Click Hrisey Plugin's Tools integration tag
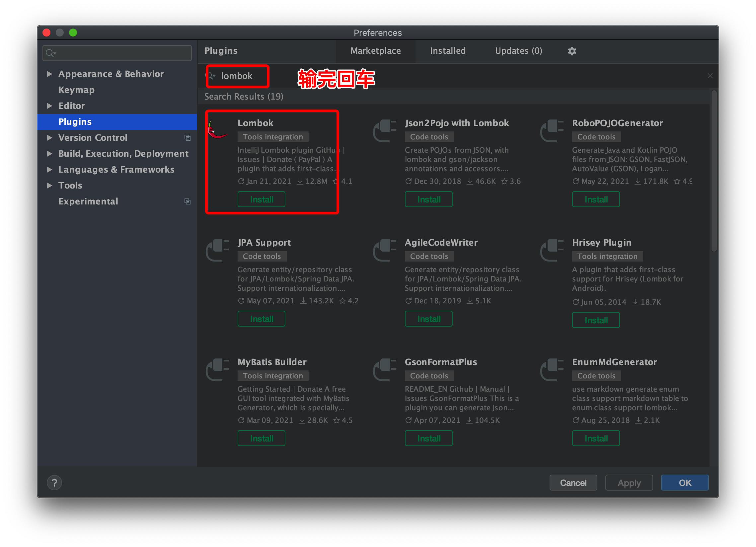Viewport: 756px width, 547px height. [607, 256]
